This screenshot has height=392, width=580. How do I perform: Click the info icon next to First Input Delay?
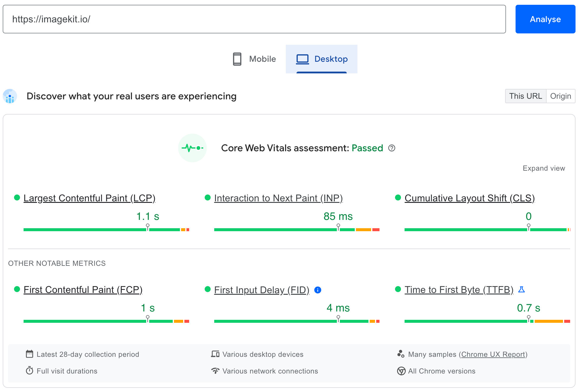(x=318, y=290)
